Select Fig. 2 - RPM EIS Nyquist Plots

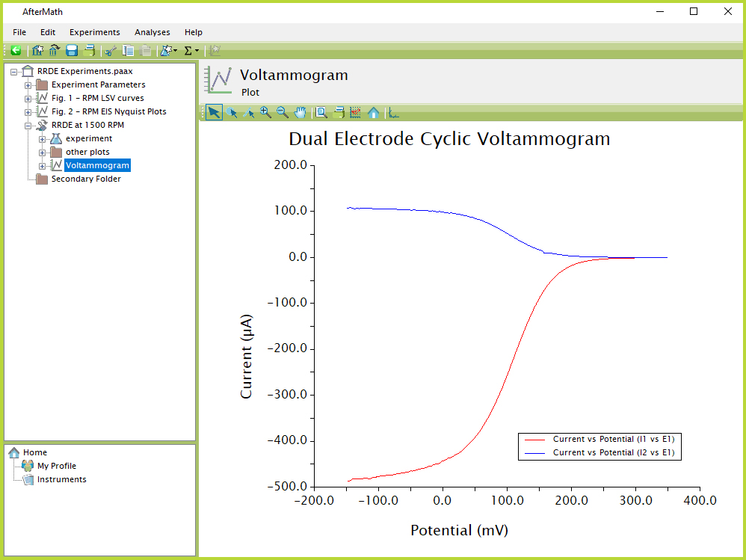point(108,111)
